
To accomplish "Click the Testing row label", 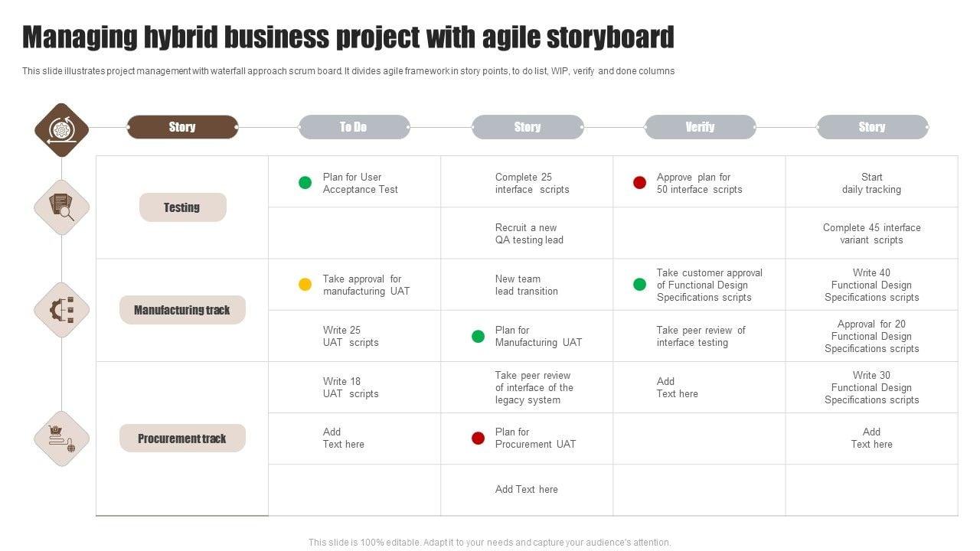I will pos(182,207).
